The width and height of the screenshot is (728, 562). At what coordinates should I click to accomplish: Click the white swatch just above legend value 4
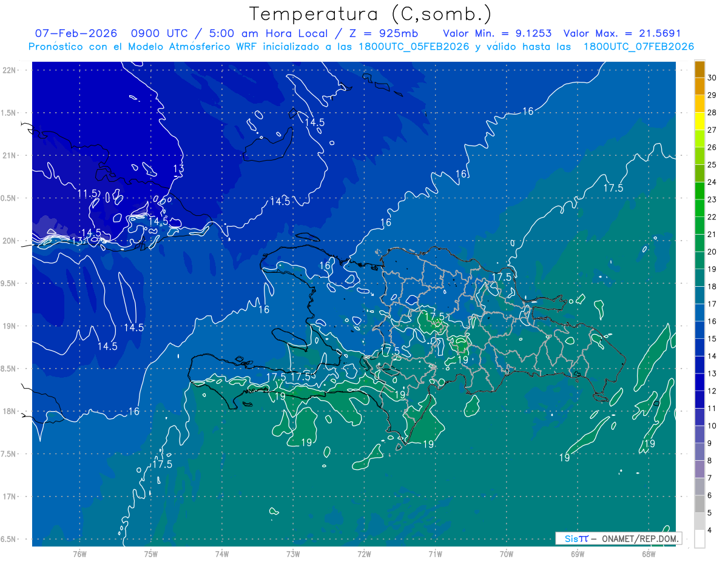point(699,521)
